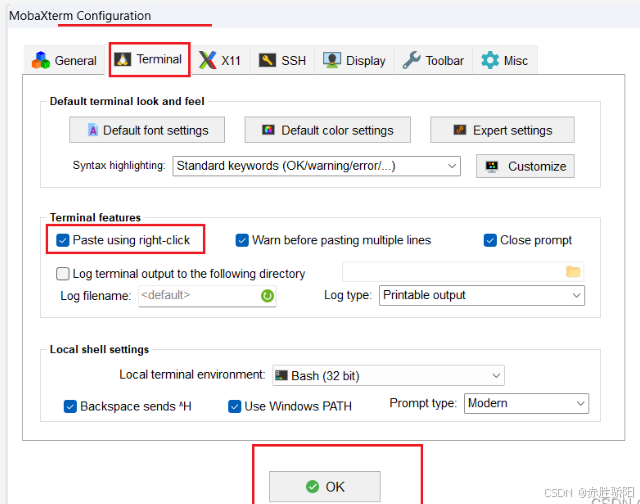Go to the Display tab

354,60
